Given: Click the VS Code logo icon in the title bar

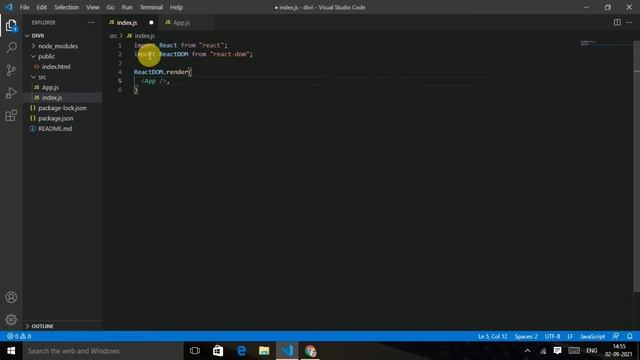Looking at the screenshot, I should coord(9,7).
